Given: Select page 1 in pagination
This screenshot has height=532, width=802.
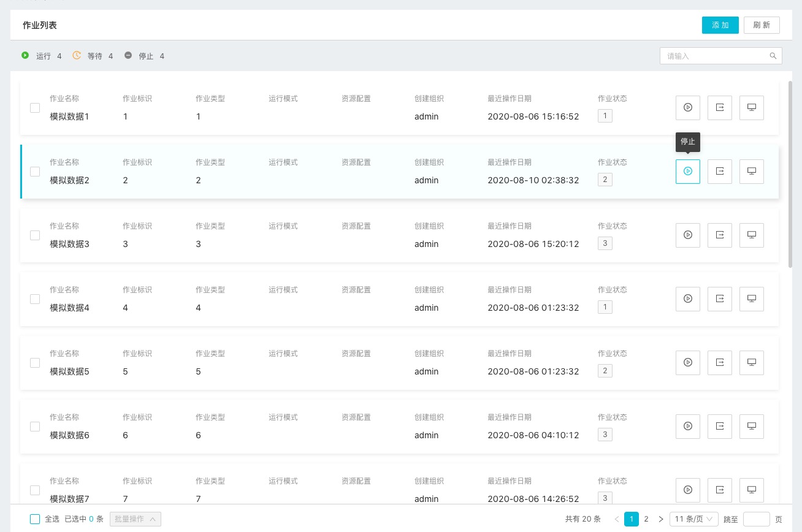Looking at the screenshot, I should 632,519.
